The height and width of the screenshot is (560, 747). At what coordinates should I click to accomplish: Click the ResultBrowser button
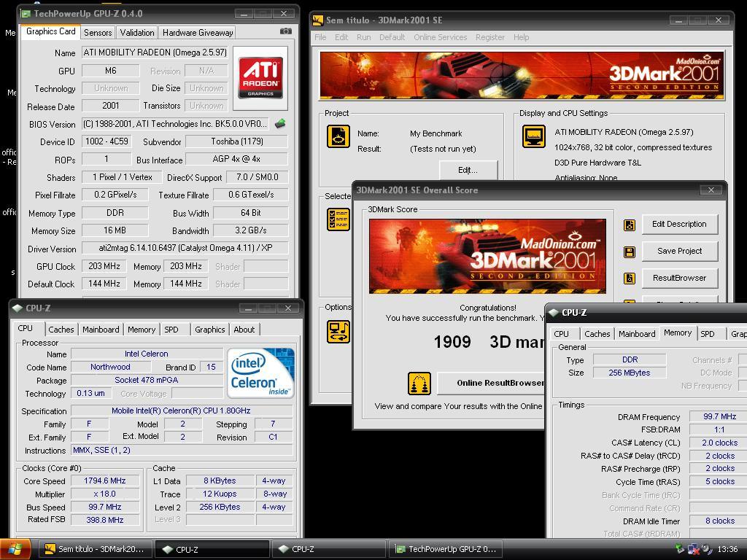pyautogui.click(x=679, y=278)
